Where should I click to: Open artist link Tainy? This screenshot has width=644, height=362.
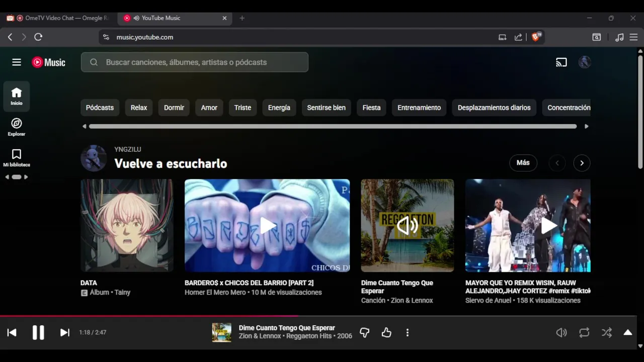(x=122, y=293)
